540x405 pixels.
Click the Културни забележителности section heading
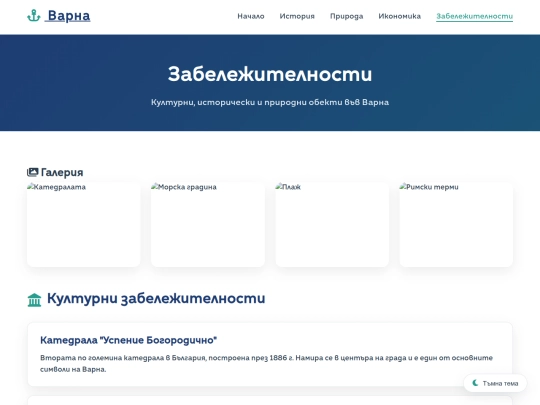pyautogui.click(x=156, y=299)
